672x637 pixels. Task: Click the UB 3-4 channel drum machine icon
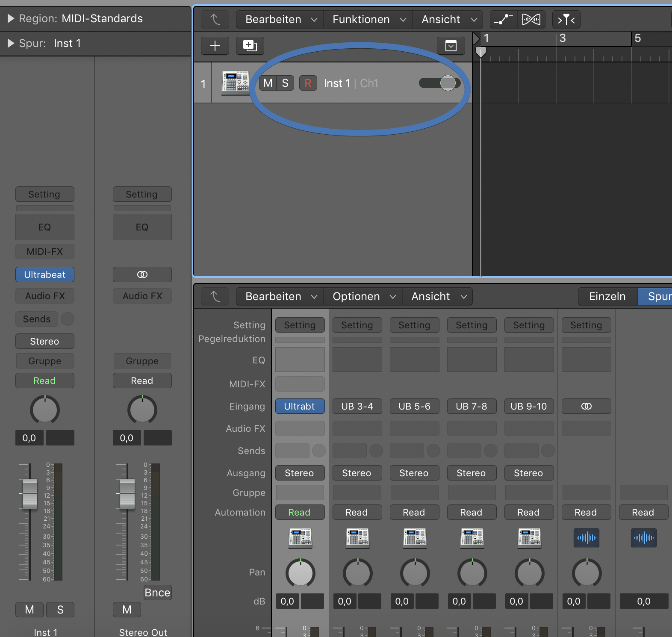[358, 538]
